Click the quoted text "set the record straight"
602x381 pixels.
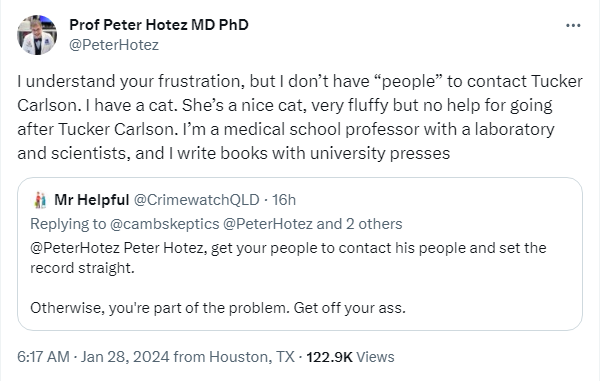288,258
